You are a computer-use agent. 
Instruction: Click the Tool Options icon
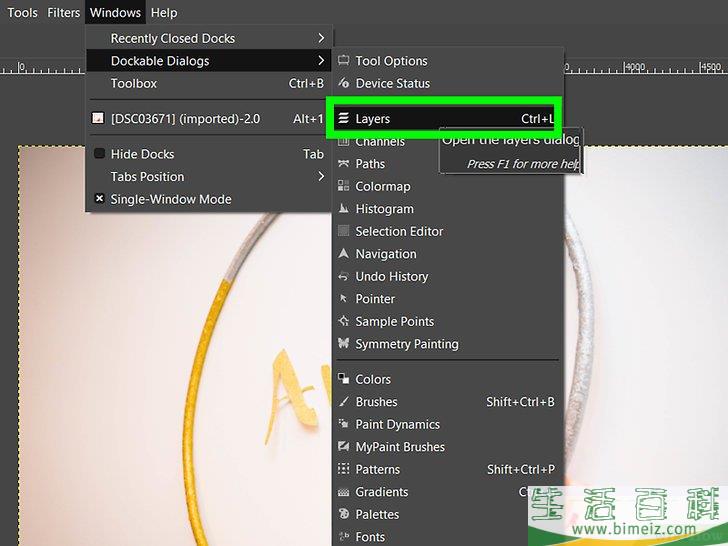pyautogui.click(x=344, y=61)
